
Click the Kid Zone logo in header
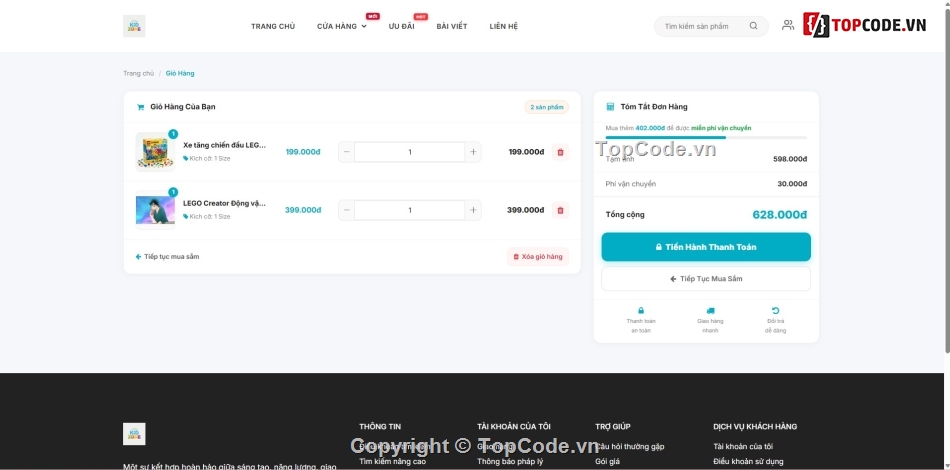[x=134, y=26]
